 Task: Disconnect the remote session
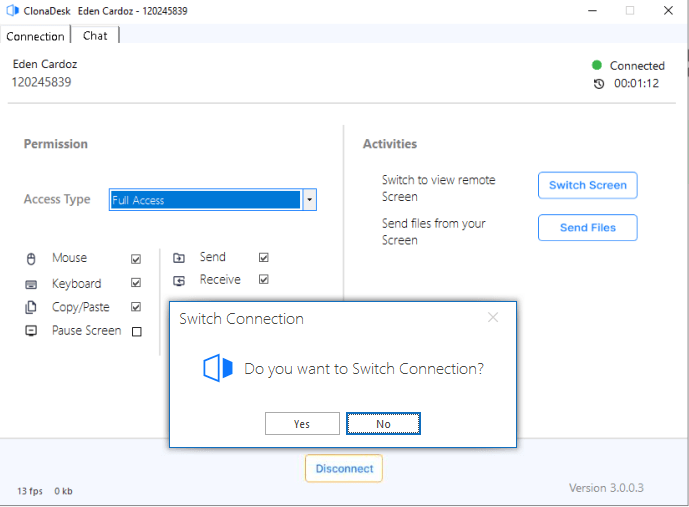click(x=344, y=468)
